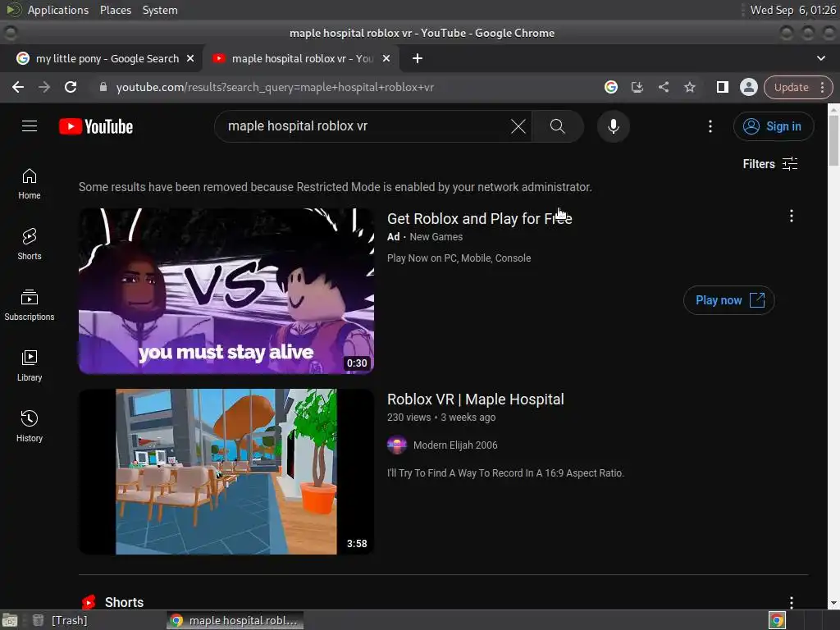The height and width of the screenshot is (630, 840).
Task: Open a new Chrome tab
Action: pyautogui.click(x=418, y=58)
